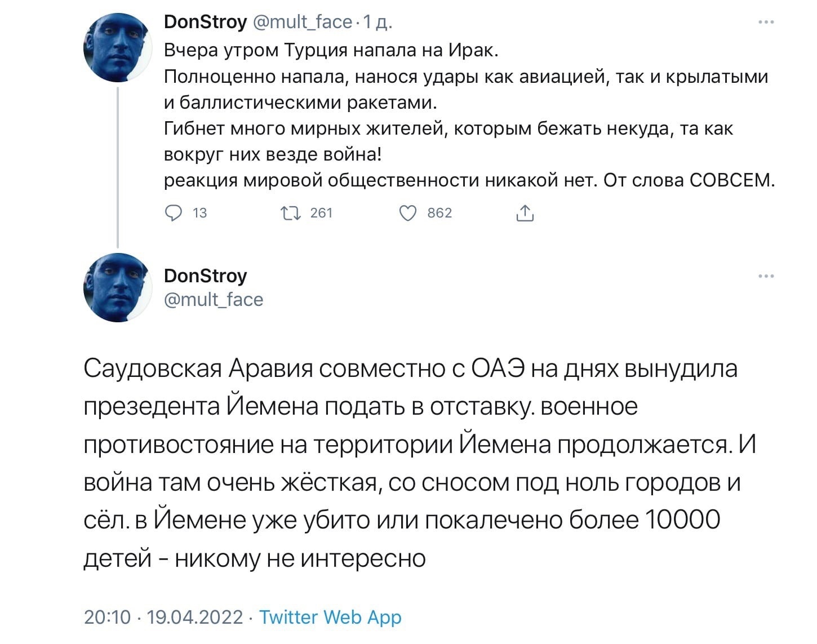The height and width of the screenshot is (644, 817).
Task: Click the share icon on the first tweet
Action: pyautogui.click(x=525, y=213)
